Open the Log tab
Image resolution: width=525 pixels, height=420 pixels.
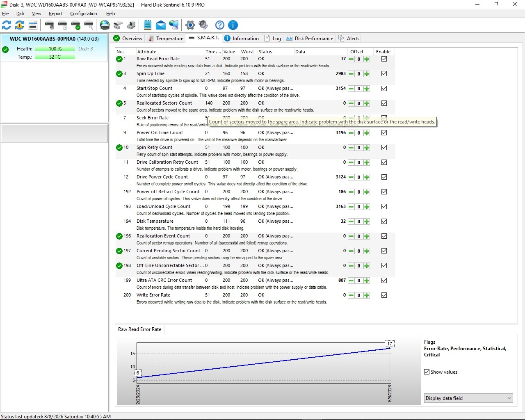[x=273, y=39]
